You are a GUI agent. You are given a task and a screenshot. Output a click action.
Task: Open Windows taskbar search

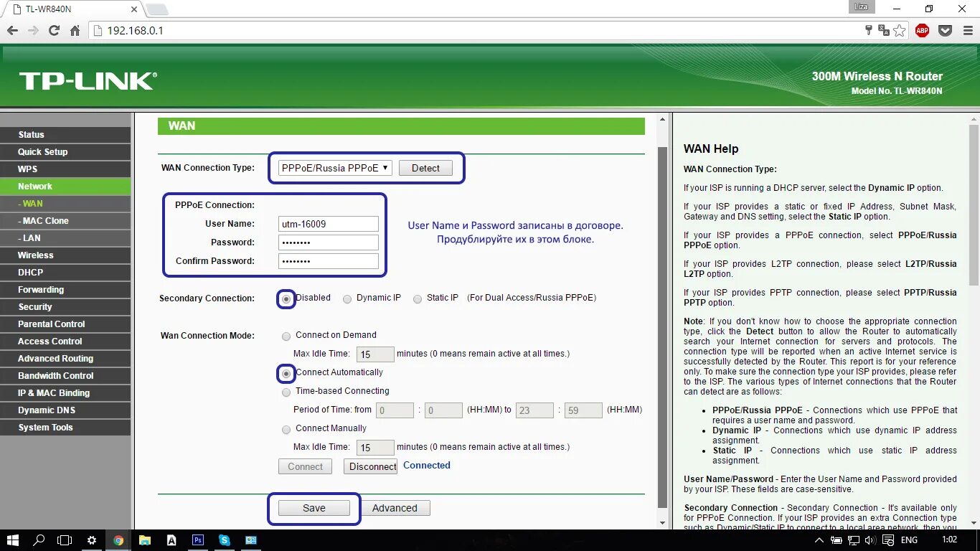[x=39, y=540]
